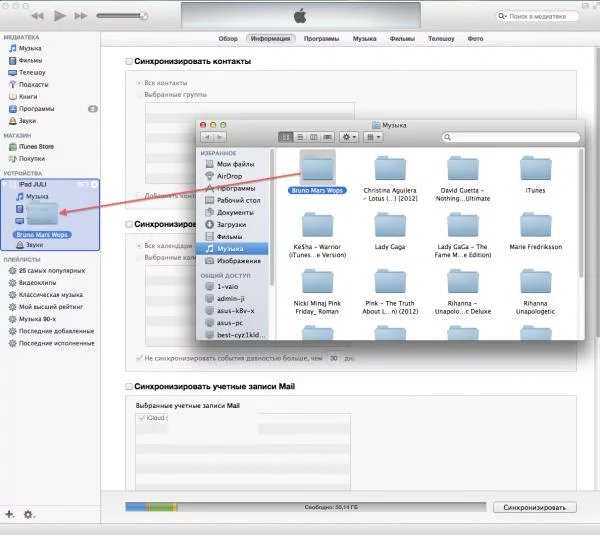Switch to the Телешоу tab
The height and width of the screenshot is (535, 600).
click(441, 39)
